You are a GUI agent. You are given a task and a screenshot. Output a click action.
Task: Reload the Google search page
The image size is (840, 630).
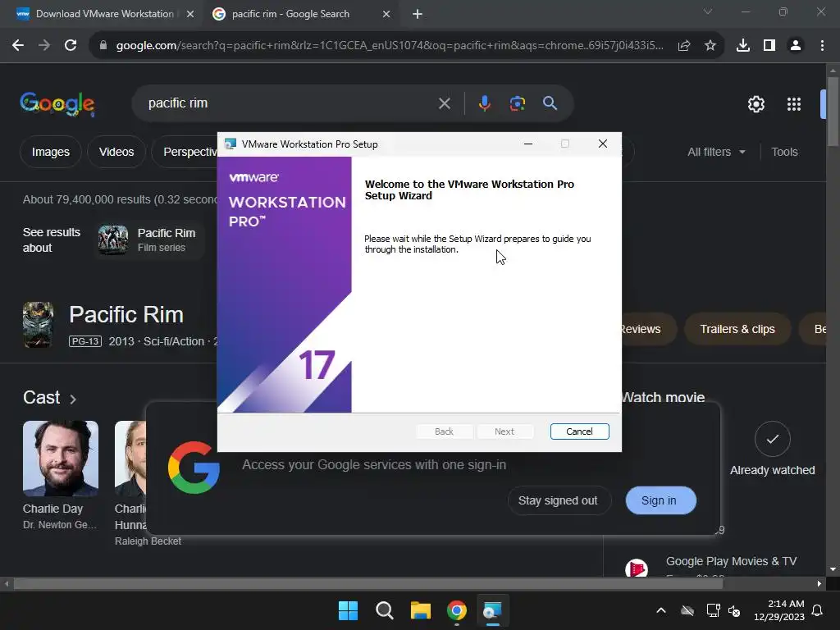point(71,46)
